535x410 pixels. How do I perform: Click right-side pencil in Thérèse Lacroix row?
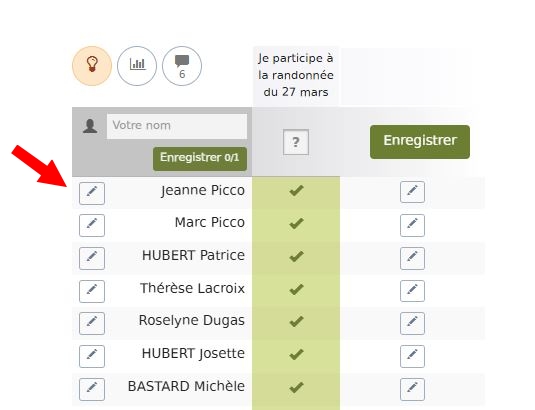point(412,291)
